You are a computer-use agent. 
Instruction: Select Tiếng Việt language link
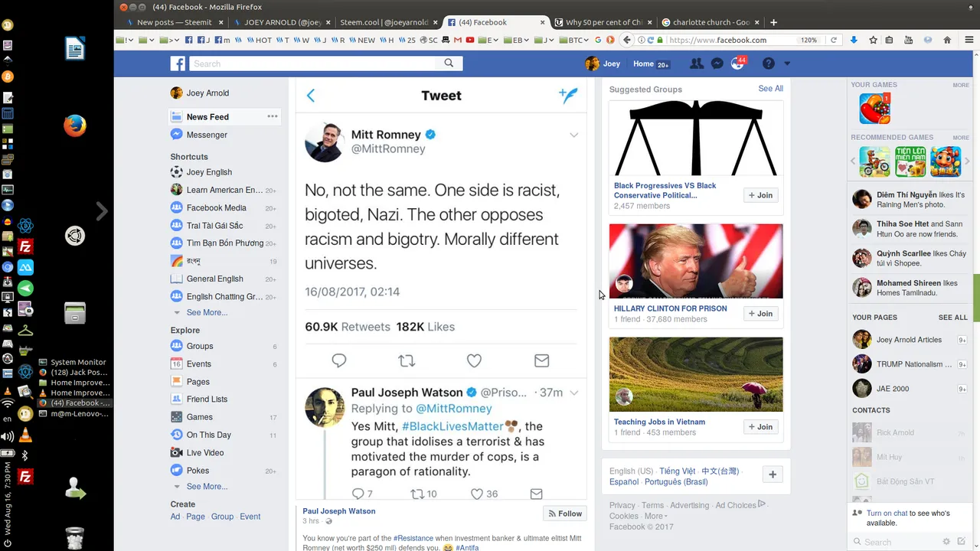677,471
